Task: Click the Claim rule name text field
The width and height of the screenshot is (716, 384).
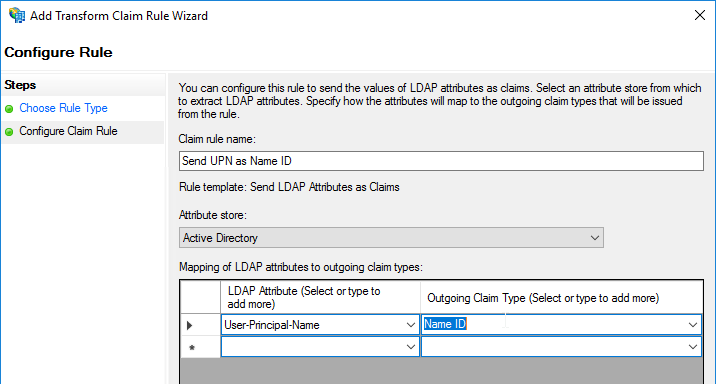Action: point(441,161)
